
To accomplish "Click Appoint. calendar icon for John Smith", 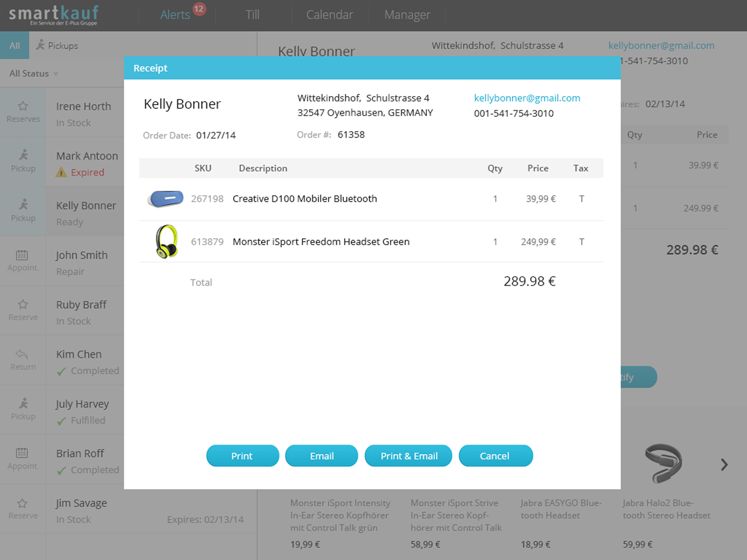I will coord(22,255).
